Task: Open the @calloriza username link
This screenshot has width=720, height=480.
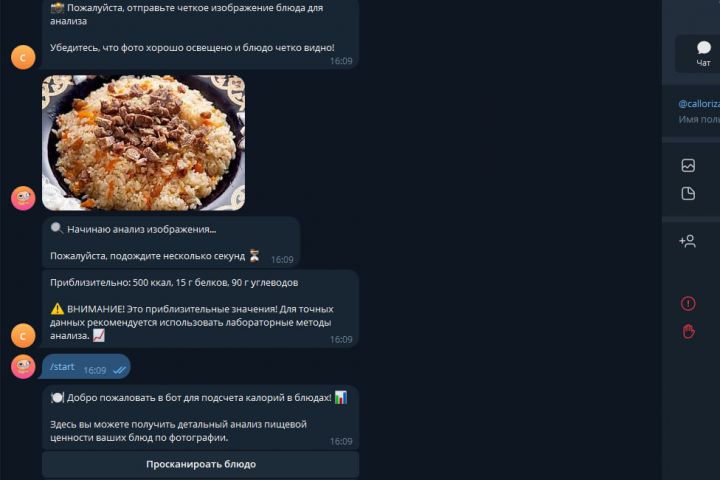Action: (699, 104)
